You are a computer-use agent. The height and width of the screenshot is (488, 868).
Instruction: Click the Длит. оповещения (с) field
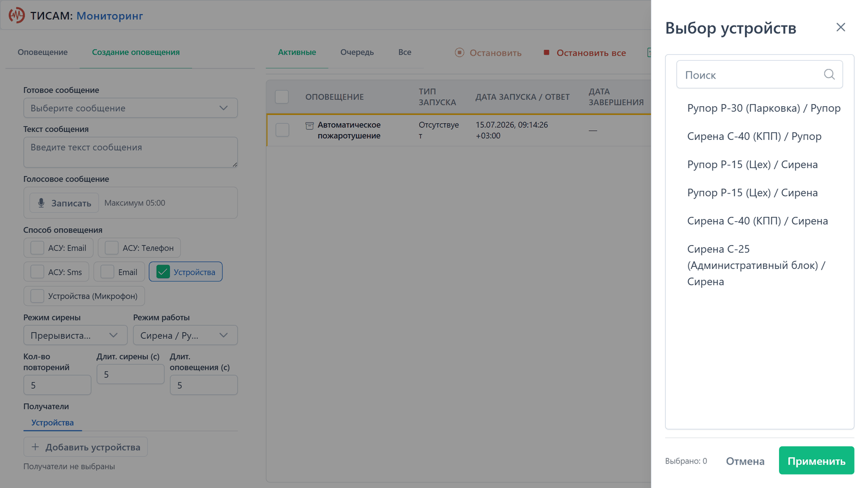point(203,385)
